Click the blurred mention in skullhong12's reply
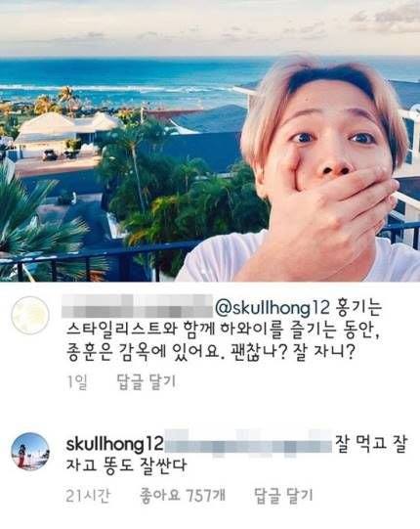The height and width of the screenshot is (529, 420). (249, 443)
